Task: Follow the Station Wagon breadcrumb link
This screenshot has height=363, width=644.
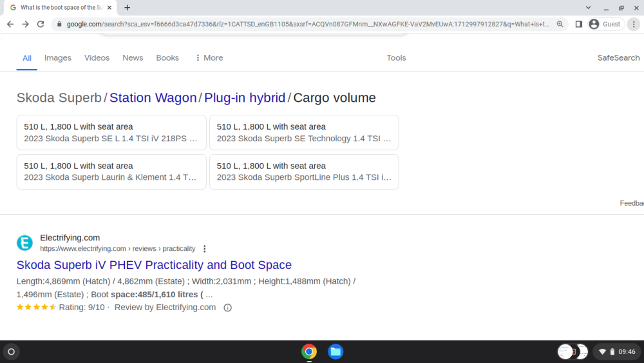Action: pyautogui.click(x=153, y=98)
